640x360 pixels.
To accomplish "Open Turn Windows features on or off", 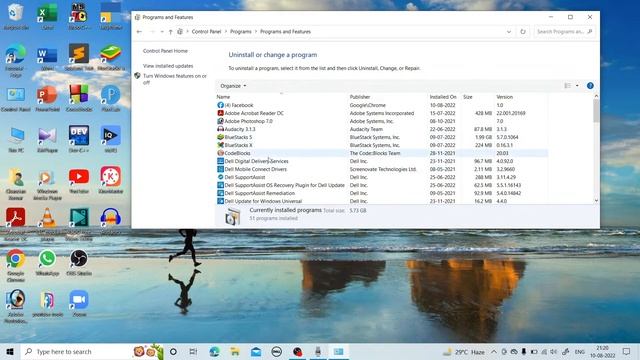I will [175, 79].
